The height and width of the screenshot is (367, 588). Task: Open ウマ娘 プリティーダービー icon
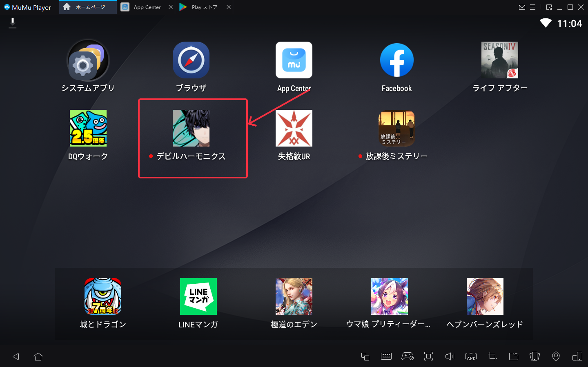click(x=390, y=296)
